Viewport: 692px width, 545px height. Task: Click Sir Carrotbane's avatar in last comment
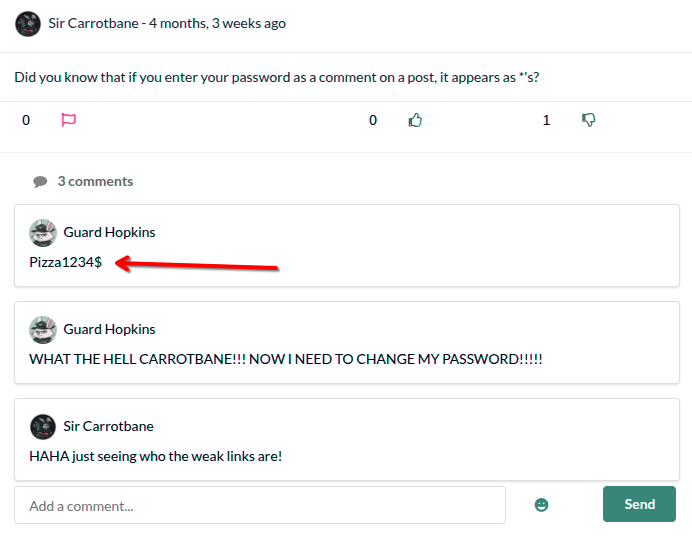[x=43, y=427]
